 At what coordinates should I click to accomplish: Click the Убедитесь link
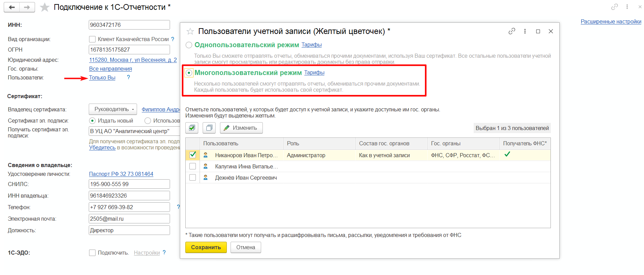pos(102,148)
